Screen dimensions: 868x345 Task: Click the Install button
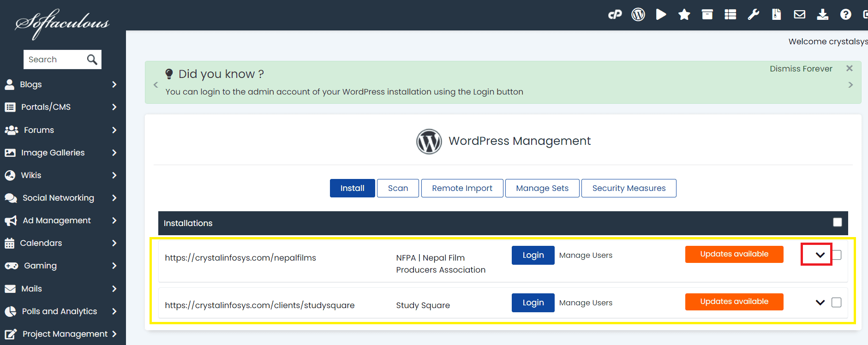pos(353,188)
